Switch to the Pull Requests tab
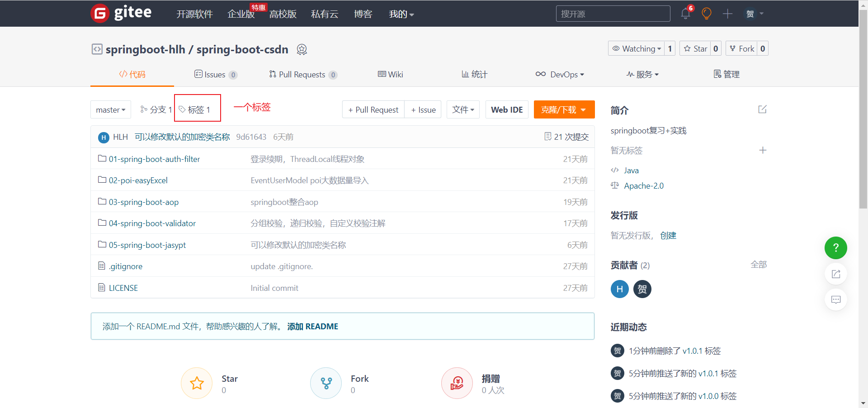Screen dimensions: 868x408 303,75
